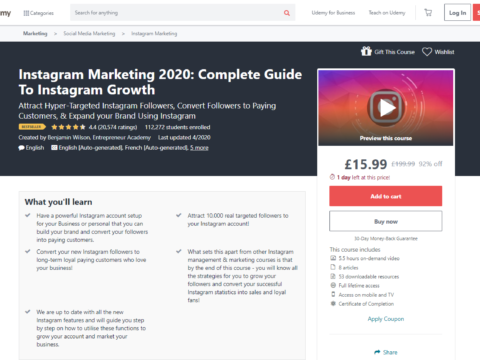
Task: Click the mobile and TV access icon
Action: 333,294
